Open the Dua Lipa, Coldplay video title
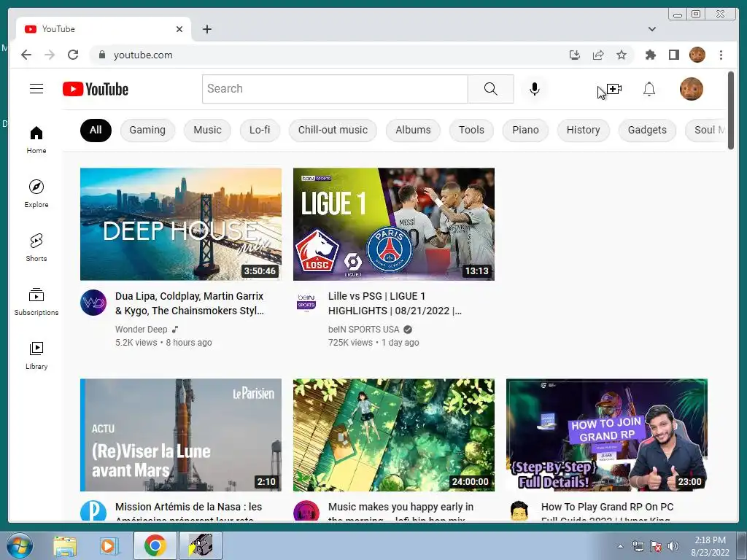This screenshot has height=560, width=747. pyautogui.click(x=190, y=303)
